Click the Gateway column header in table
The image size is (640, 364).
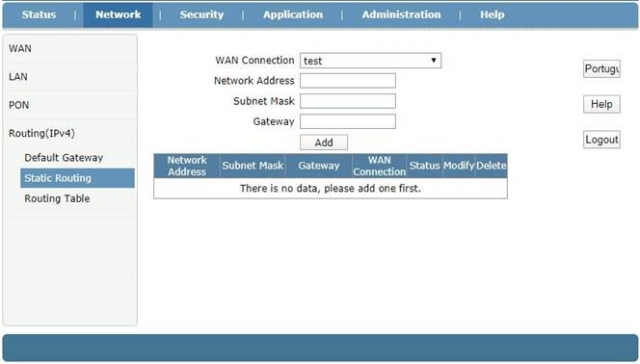(x=319, y=166)
